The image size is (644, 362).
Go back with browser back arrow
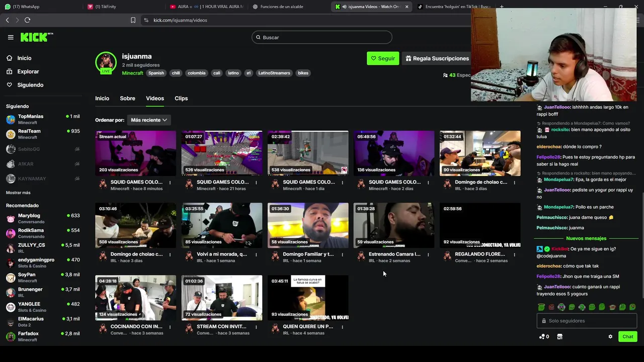[x=8, y=20]
